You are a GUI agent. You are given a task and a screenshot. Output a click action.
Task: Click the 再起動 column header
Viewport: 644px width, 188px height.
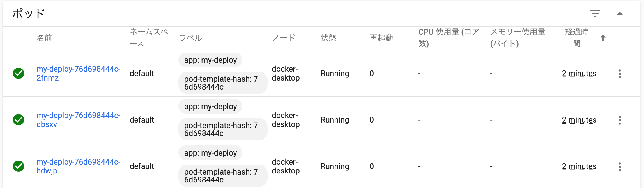(x=381, y=38)
